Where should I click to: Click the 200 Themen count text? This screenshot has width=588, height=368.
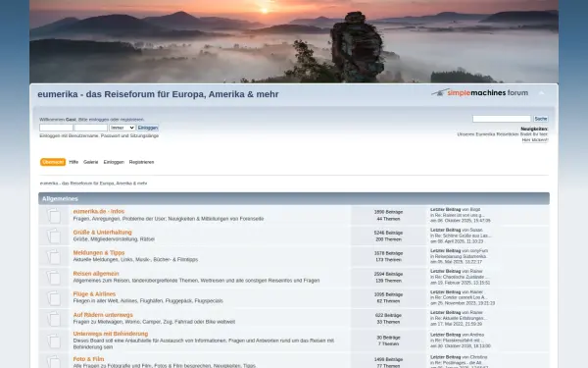[x=388, y=239]
